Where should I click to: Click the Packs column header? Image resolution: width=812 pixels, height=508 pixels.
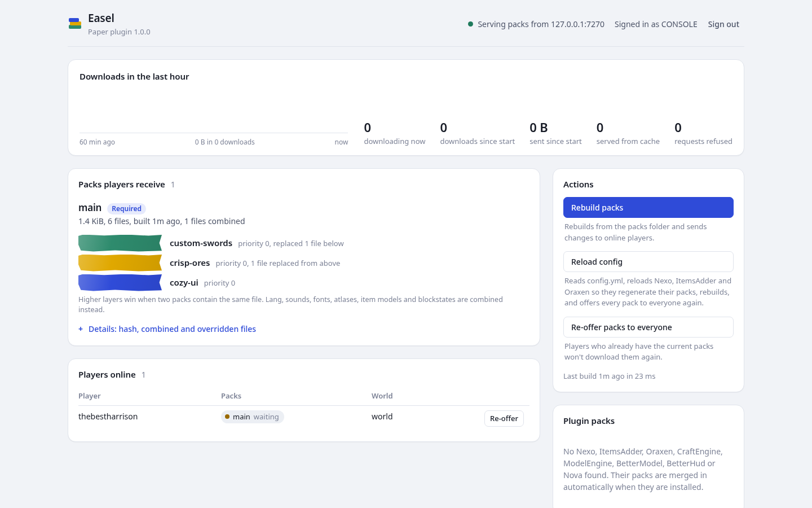(x=231, y=396)
